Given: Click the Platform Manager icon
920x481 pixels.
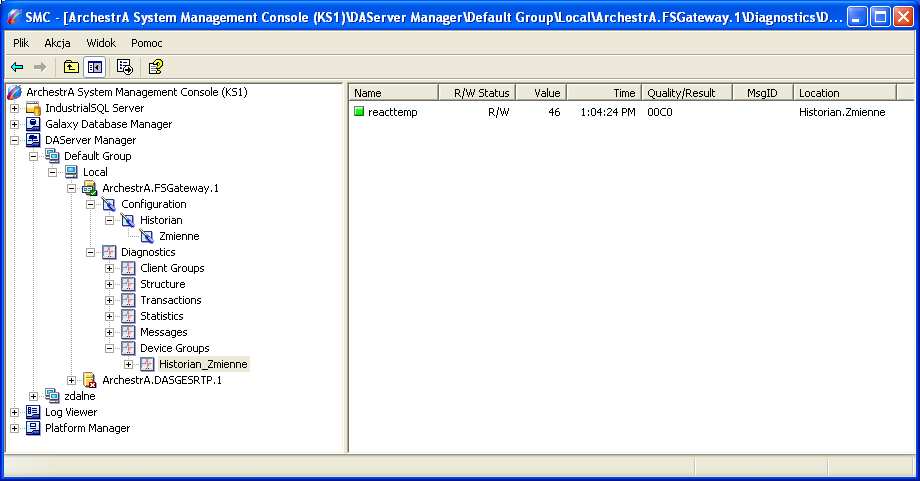Looking at the screenshot, I should [x=33, y=428].
